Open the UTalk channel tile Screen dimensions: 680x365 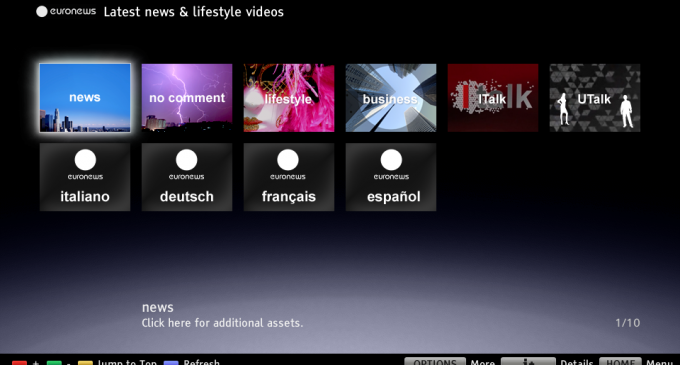[595, 98]
